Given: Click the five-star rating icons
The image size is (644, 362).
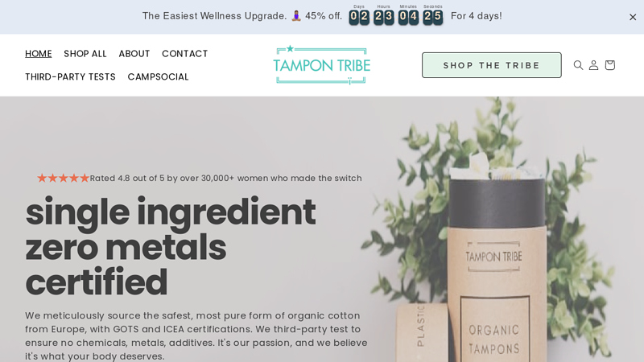Looking at the screenshot, I should click(63, 178).
